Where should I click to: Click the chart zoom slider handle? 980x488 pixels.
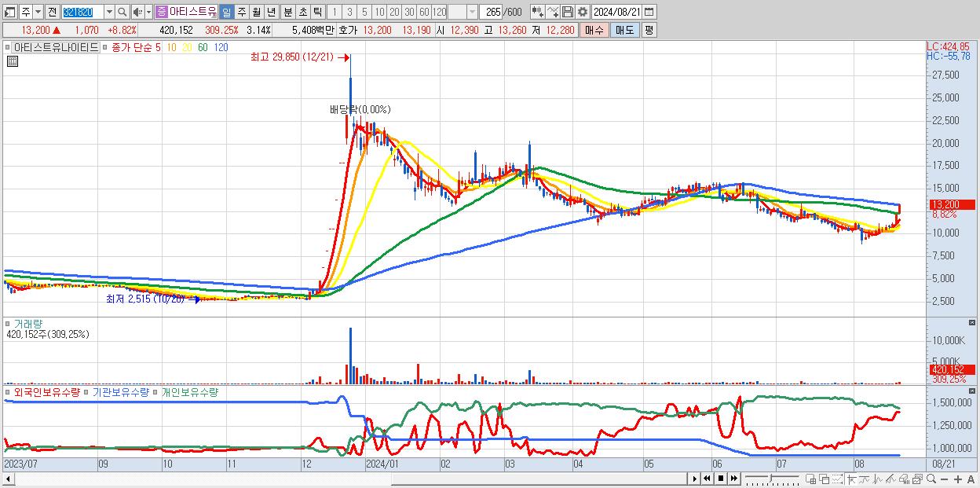pyautogui.click(x=771, y=478)
